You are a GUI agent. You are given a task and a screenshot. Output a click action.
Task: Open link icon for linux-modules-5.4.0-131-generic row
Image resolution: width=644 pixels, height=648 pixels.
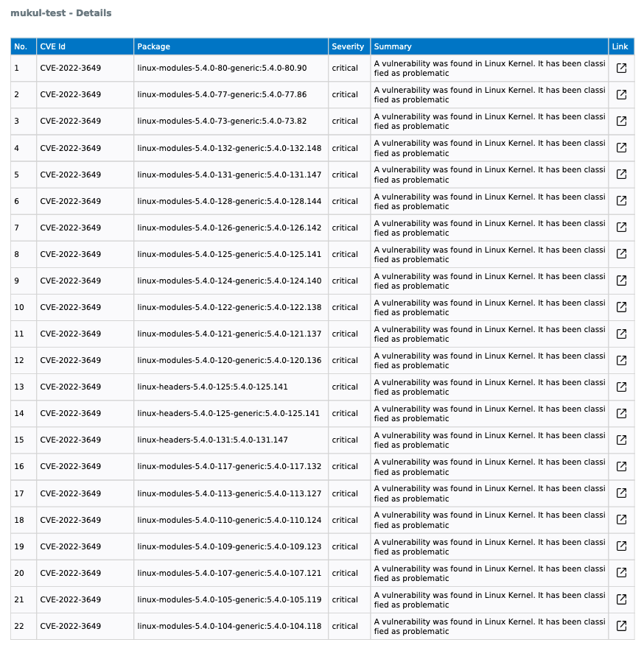[621, 174]
